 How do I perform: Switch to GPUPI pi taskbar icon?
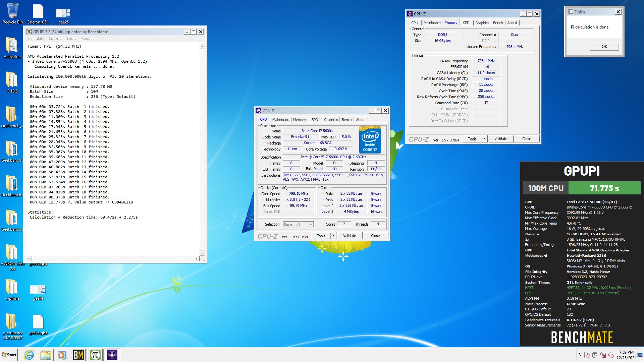pyautogui.click(x=95, y=355)
